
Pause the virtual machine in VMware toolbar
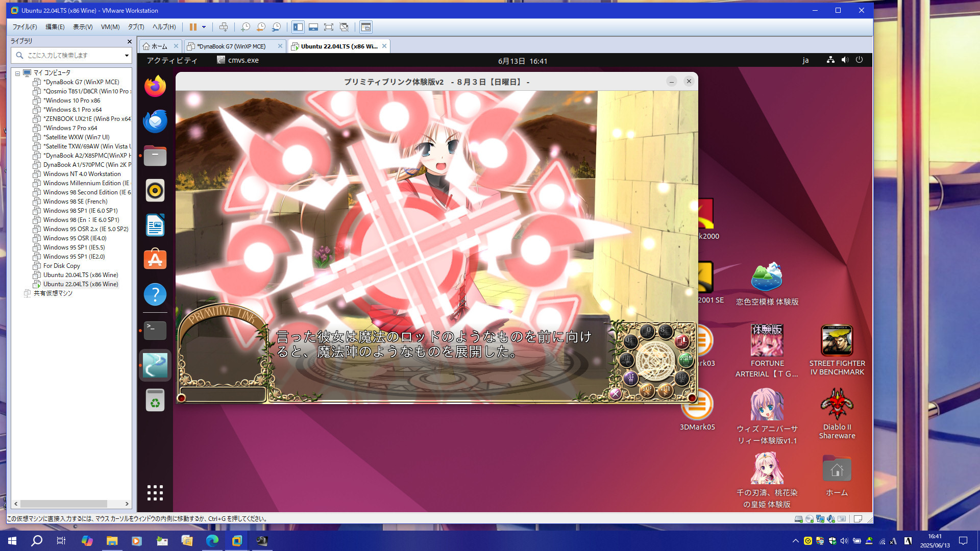193,27
